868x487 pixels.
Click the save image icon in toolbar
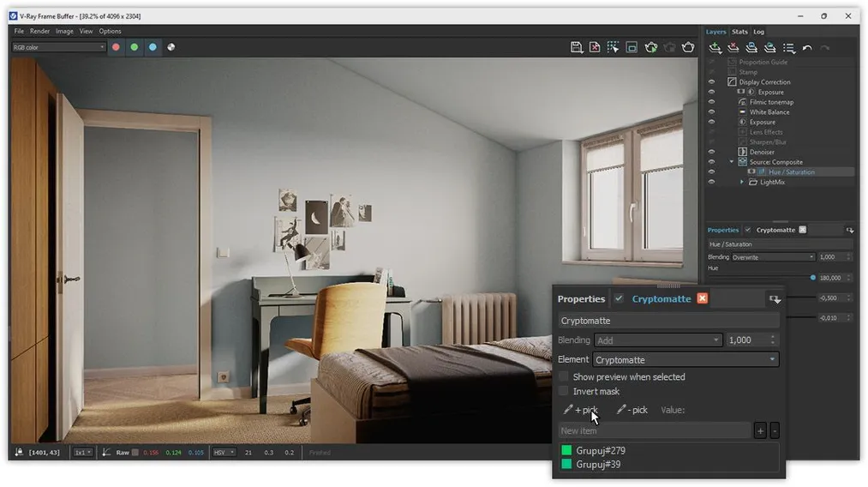pyautogui.click(x=577, y=47)
